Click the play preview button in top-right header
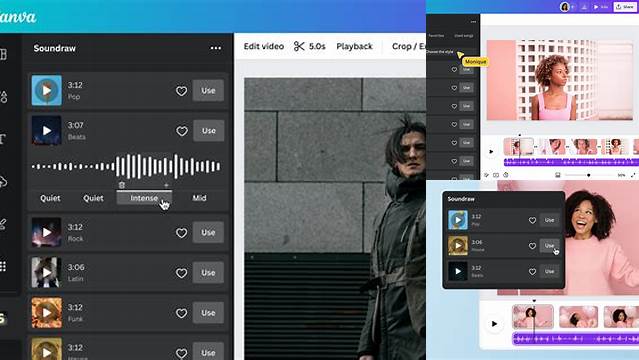The image size is (639, 360). 600,7
